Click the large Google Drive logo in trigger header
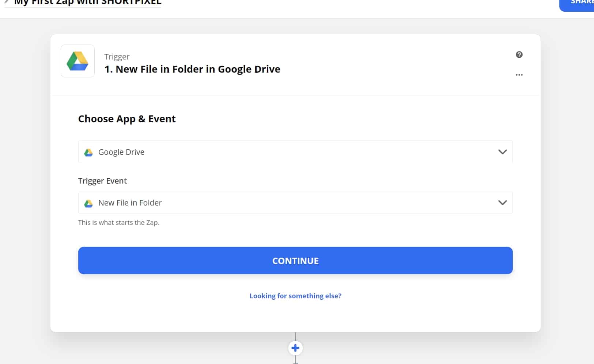Viewport: 594px width, 364px height. [77, 61]
